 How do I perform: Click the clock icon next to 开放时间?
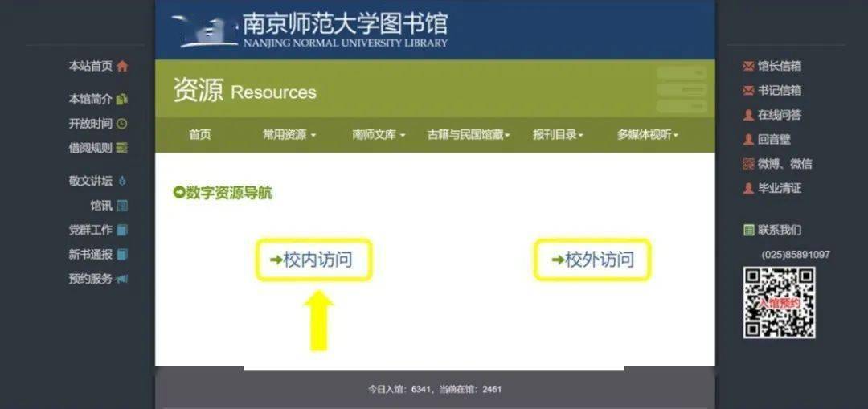tap(122, 124)
